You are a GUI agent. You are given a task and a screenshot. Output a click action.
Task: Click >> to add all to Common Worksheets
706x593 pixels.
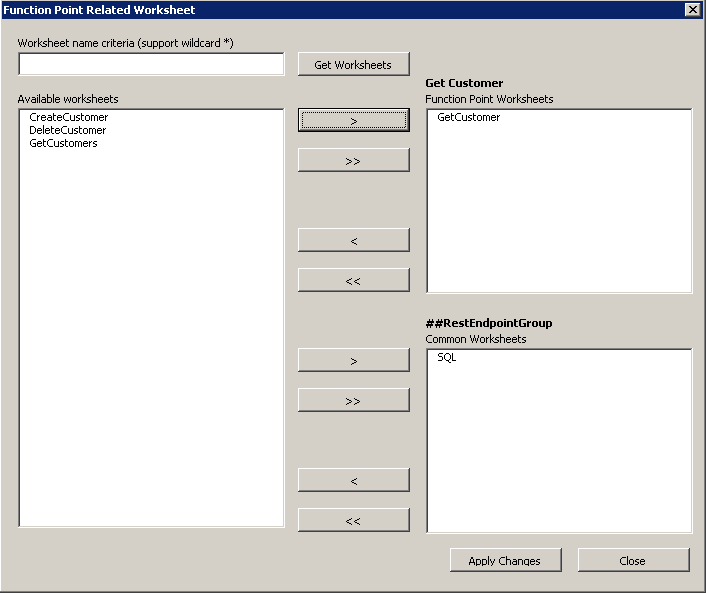354,400
